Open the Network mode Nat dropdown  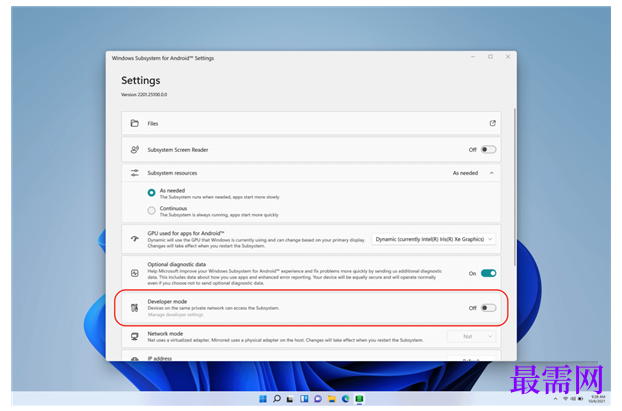tap(471, 336)
